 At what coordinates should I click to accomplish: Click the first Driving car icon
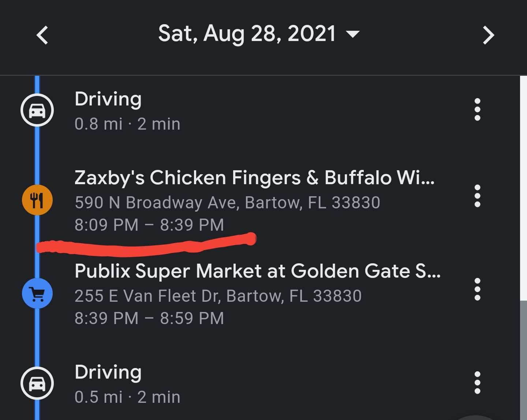37,110
